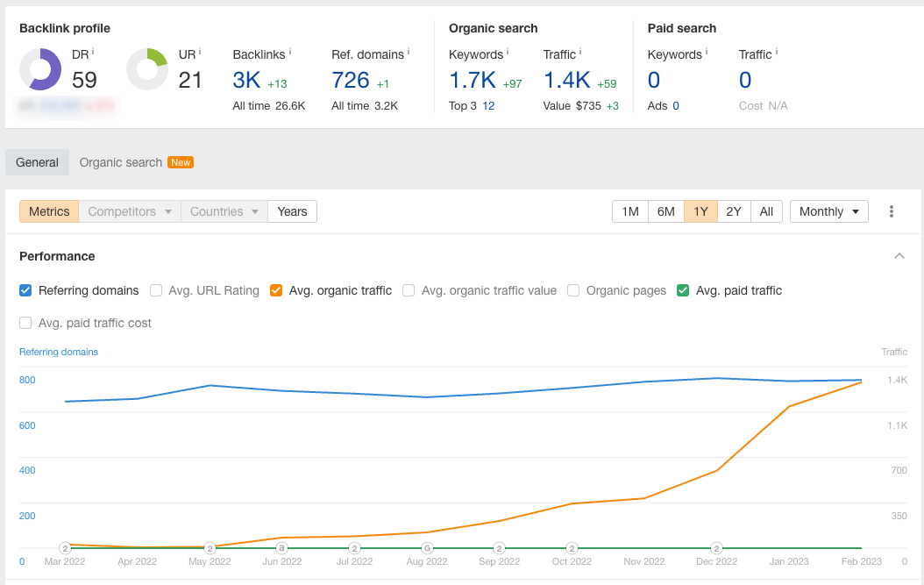Disable the Avg. paid traffic checkbox
The image size is (924, 585).
(683, 290)
